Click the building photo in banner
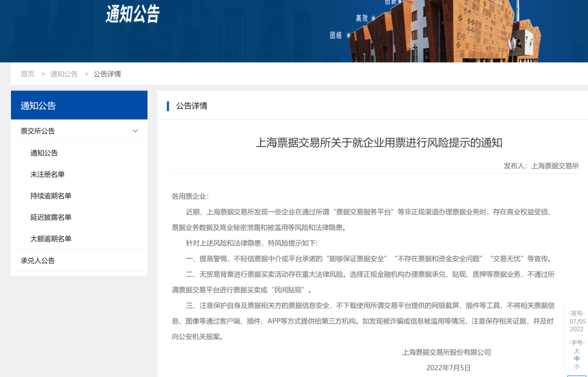The height and width of the screenshot is (377, 588). click(x=446, y=31)
